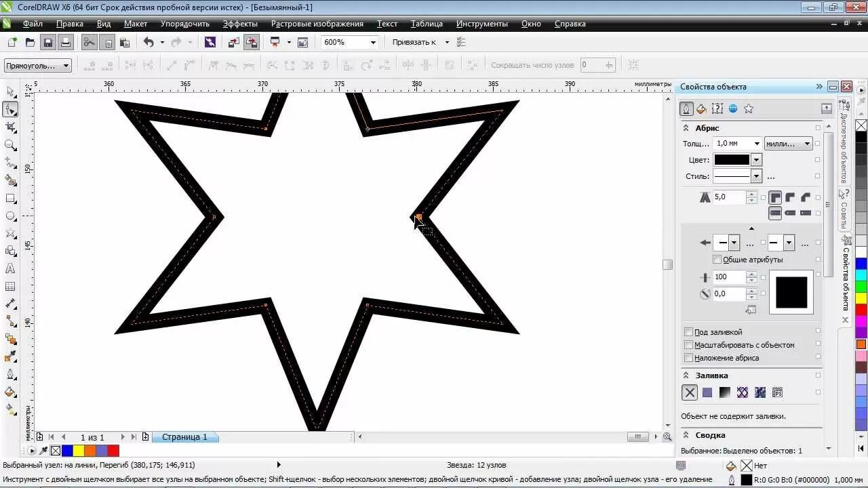Switch to 'Страница 1' page tab
The width and height of the screenshot is (868, 488).
coord(184,437)
